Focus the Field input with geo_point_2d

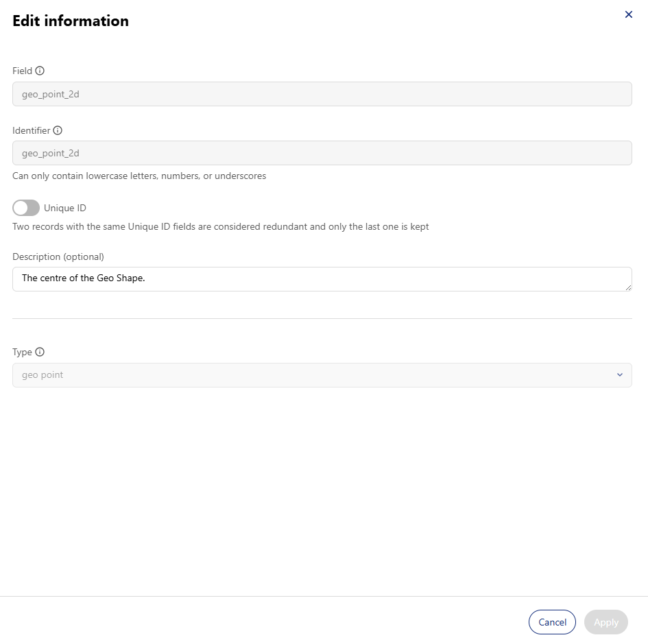(x=322, y=94)
